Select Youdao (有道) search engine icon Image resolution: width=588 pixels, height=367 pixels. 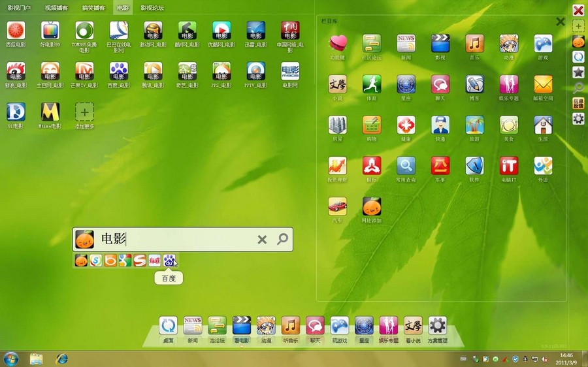coord(154,260)
